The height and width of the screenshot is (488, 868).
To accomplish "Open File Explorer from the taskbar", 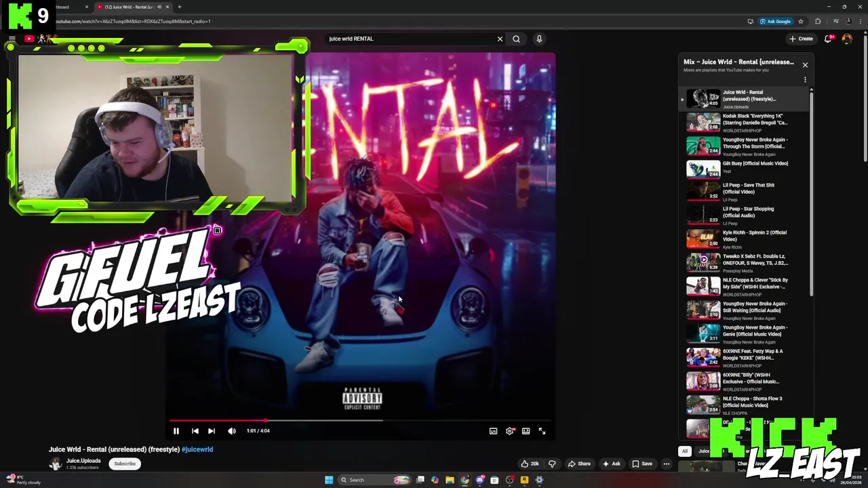I will (450, 480).
